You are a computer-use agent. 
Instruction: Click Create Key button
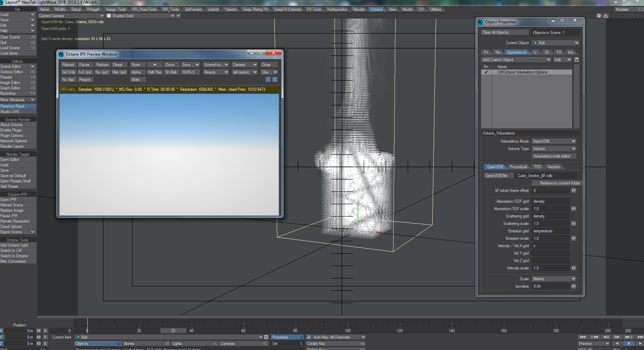(x=335, y=344)
